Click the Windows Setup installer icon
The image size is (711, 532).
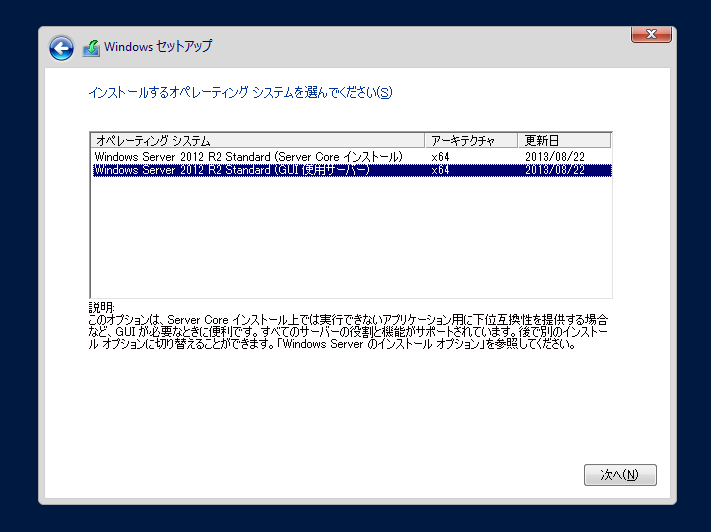click(91, 48)
